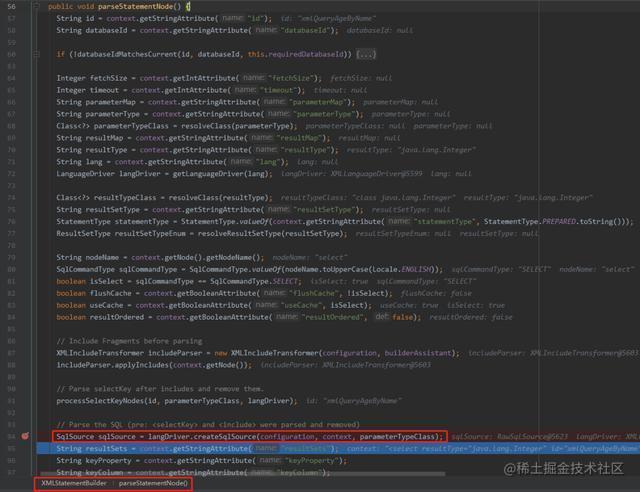
Task: Click the 'fetchSize' variable declaration
Action: [x=108, y=78]
